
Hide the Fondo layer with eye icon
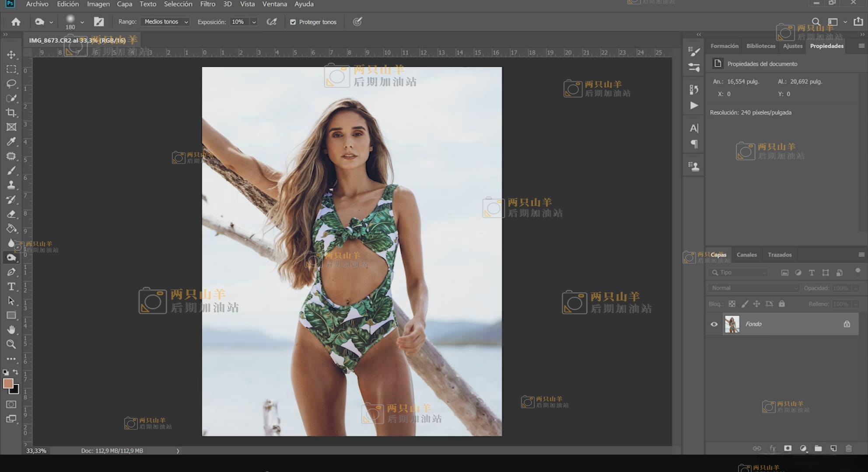[714, 324]
